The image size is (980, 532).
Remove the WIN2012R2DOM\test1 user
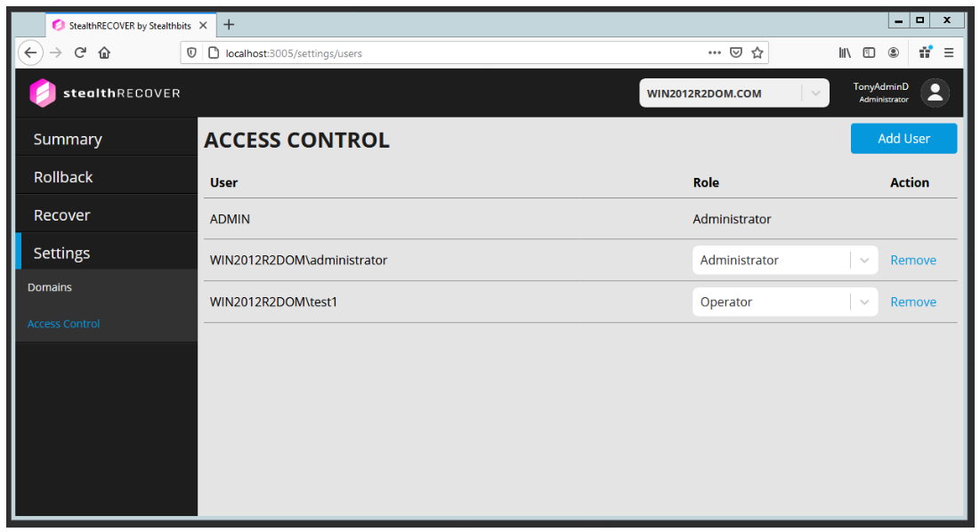[x=913, y=302]
